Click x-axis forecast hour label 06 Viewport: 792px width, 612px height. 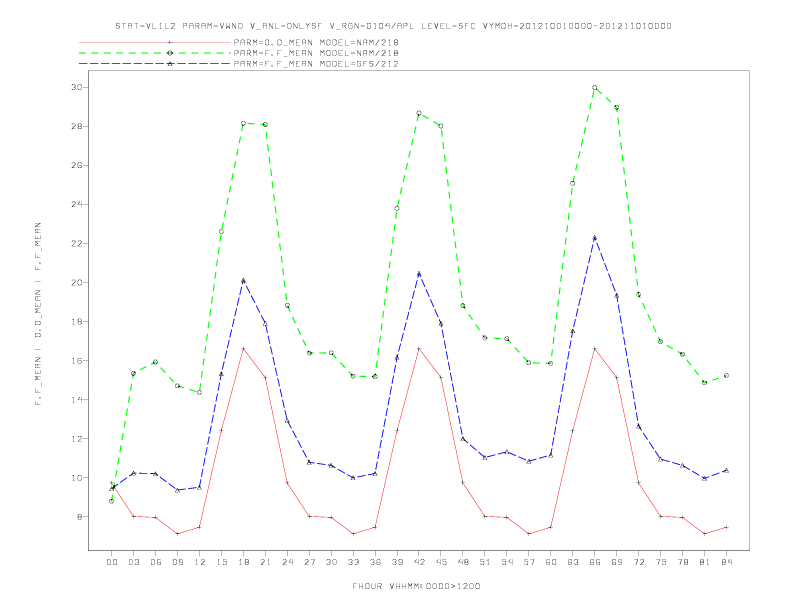(x=156, y=562)
